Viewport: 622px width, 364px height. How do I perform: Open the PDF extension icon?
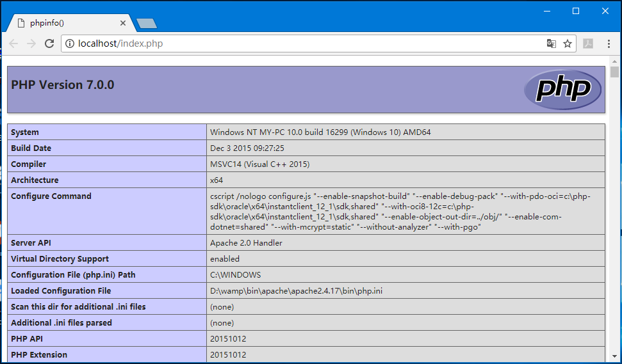pyautogui.click(x=588, y=44)
